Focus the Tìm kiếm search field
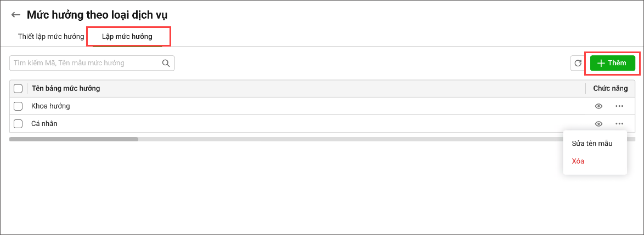 [x=85, y=63]
